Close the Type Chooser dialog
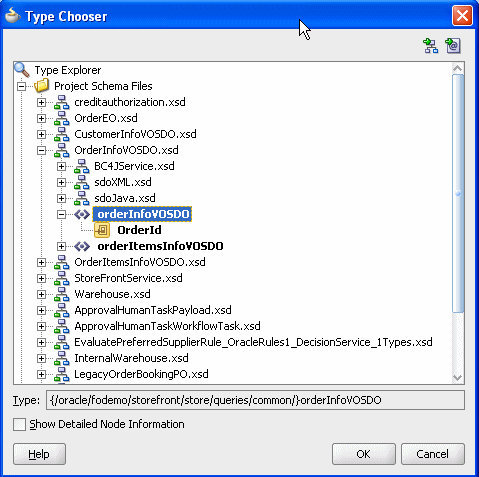 pyautogui.click(x=462, y=15)
